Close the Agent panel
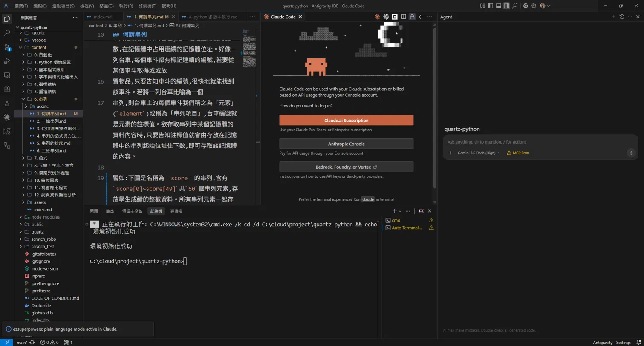The image size is (644, 346). tap(638, 17)
